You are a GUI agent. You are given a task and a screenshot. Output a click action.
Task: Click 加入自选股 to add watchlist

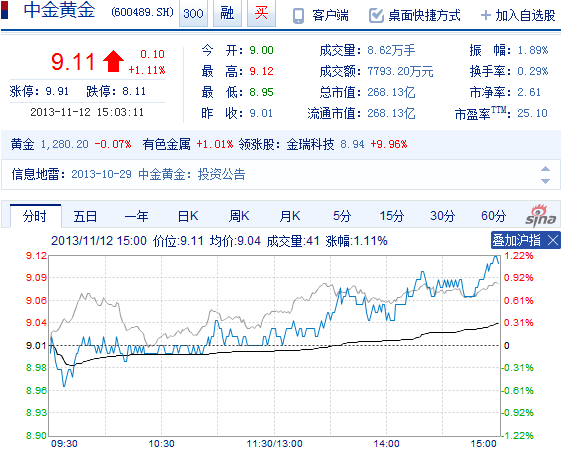point(525,16)
